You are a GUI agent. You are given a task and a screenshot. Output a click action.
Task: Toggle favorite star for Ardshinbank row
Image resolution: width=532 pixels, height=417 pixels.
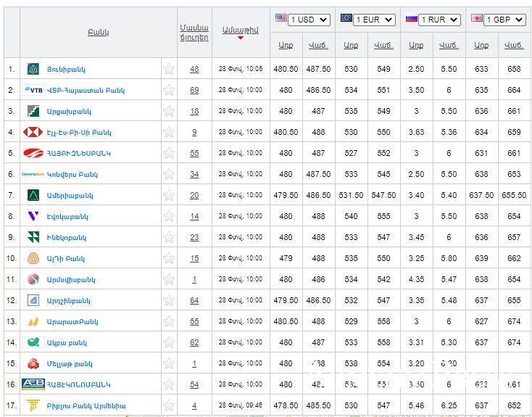[x=169, y=300]
